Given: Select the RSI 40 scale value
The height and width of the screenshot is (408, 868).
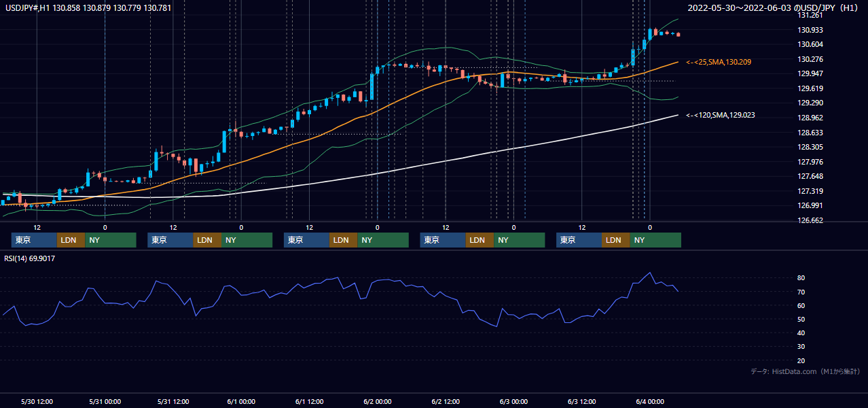Looking at the screenshot, I should point(801,333).
